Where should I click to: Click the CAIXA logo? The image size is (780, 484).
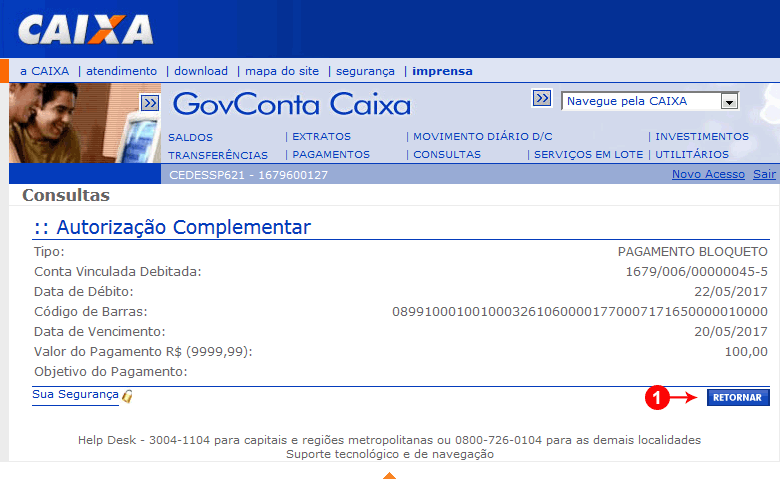coord(86,29)
